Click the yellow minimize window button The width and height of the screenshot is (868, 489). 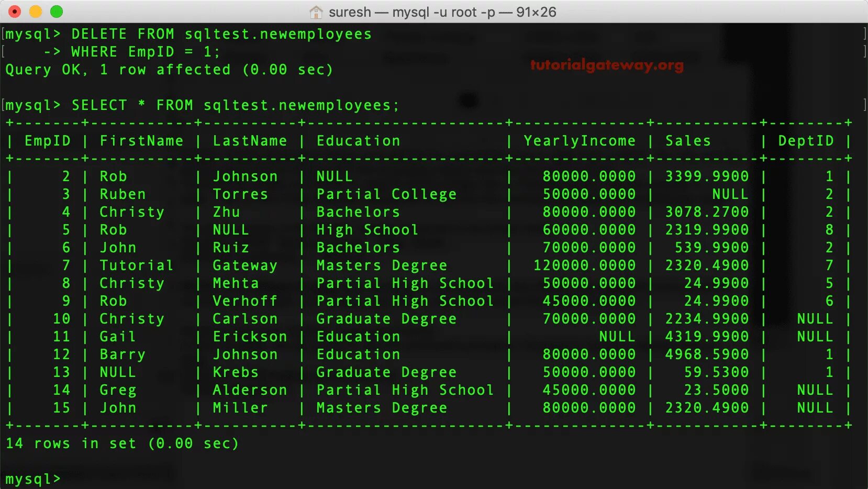[36, 12]
